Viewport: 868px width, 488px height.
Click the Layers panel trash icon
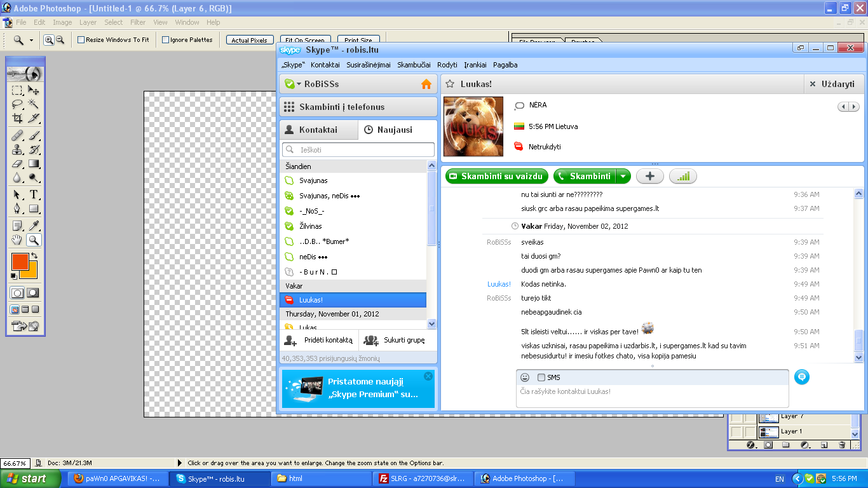[842, 445]
